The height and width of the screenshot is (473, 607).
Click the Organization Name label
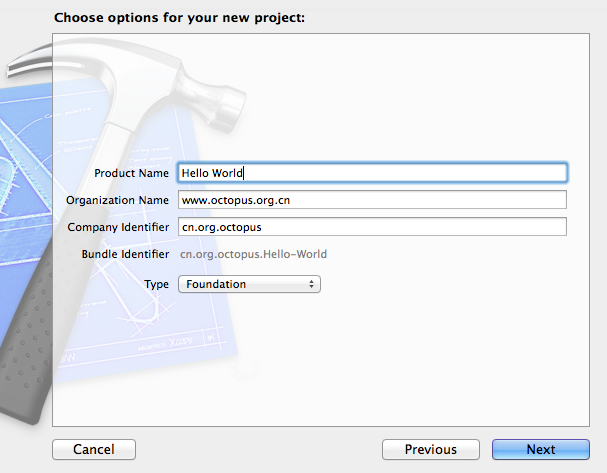pos(117,200)
